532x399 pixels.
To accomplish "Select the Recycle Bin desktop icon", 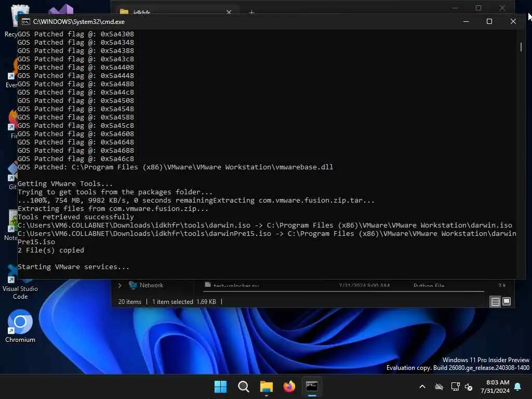I will (10, 20).
